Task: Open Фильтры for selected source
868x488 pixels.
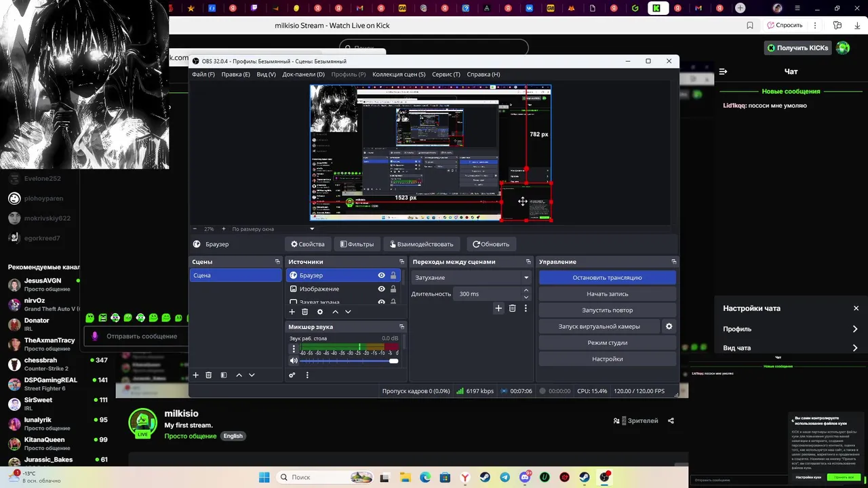Action: point(357,244)
